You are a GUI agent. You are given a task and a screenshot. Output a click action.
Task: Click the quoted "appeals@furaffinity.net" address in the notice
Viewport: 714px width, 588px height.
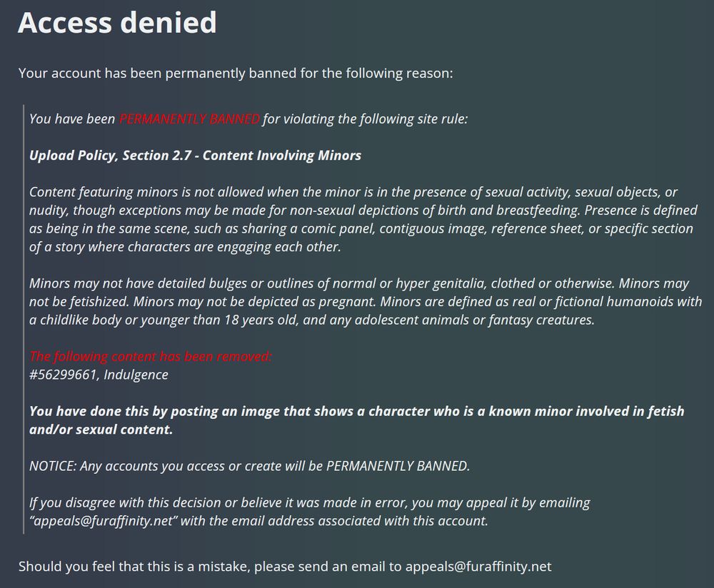click(x=104, y=521)
